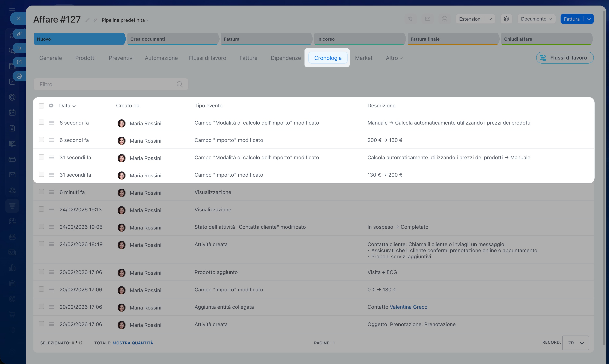Click the email envelope icon in header
609x364 pixels.
(427, 19)
